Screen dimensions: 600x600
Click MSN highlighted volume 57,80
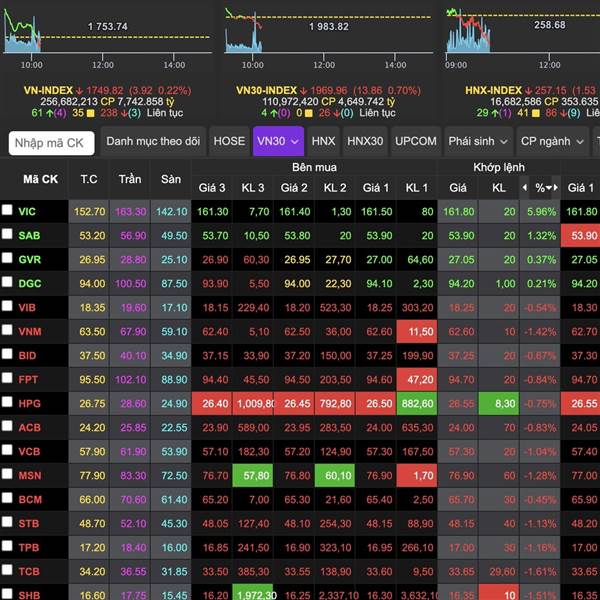[253, 476]
